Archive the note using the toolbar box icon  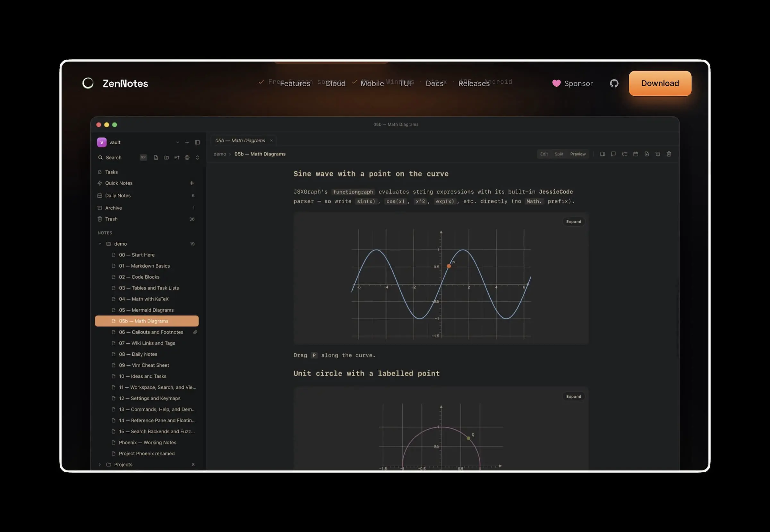[x=658, y=154]
